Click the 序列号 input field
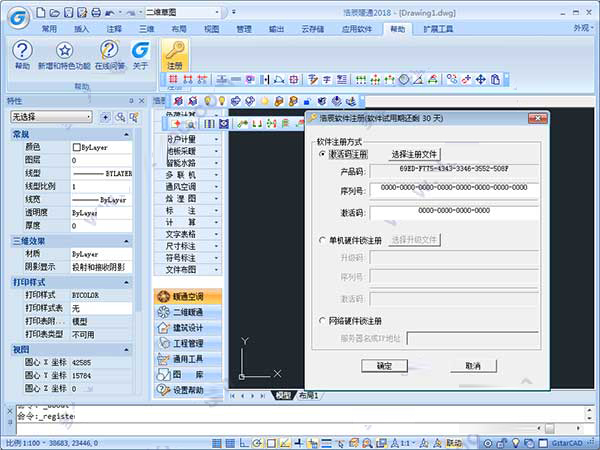600x450 pixels. coord(454,189)
